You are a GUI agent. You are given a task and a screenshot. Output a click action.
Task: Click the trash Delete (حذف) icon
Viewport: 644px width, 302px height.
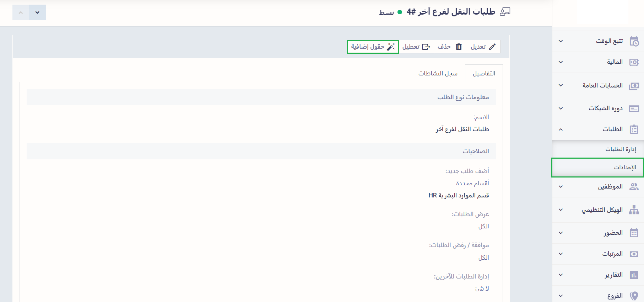(459, 47)
